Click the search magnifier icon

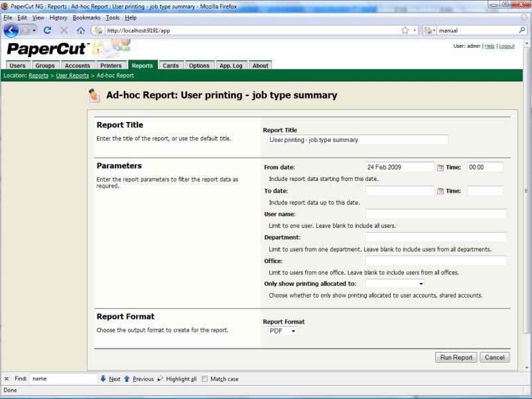pyautogui.click(x=522, y=30)
